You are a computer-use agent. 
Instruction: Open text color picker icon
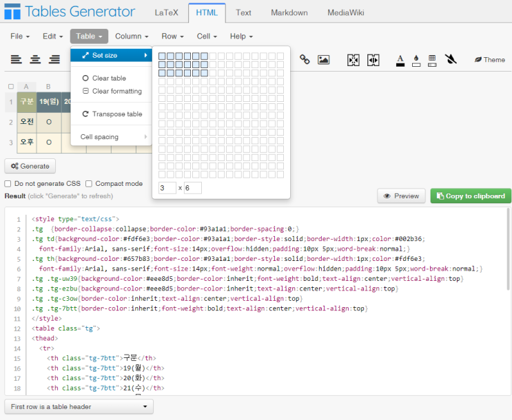click(400, 61)
